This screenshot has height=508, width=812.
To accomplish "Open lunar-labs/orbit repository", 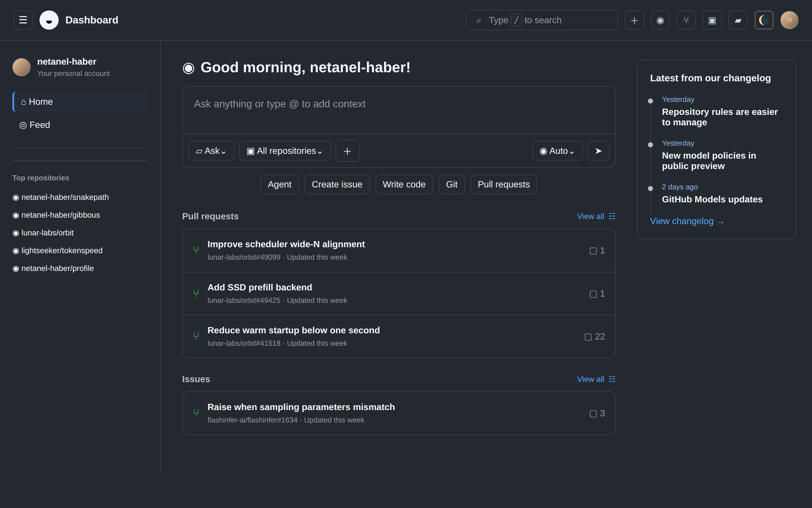I will (43, 233).
